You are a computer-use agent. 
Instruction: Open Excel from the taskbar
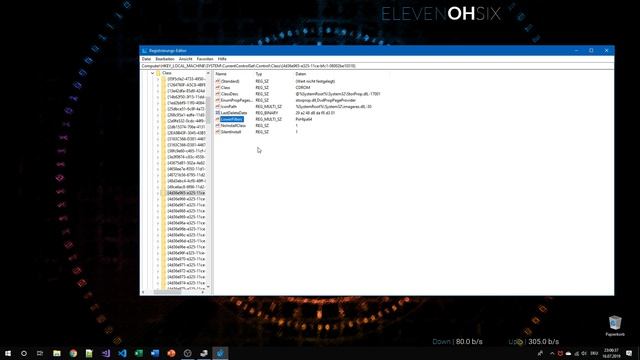coord(138,353)
